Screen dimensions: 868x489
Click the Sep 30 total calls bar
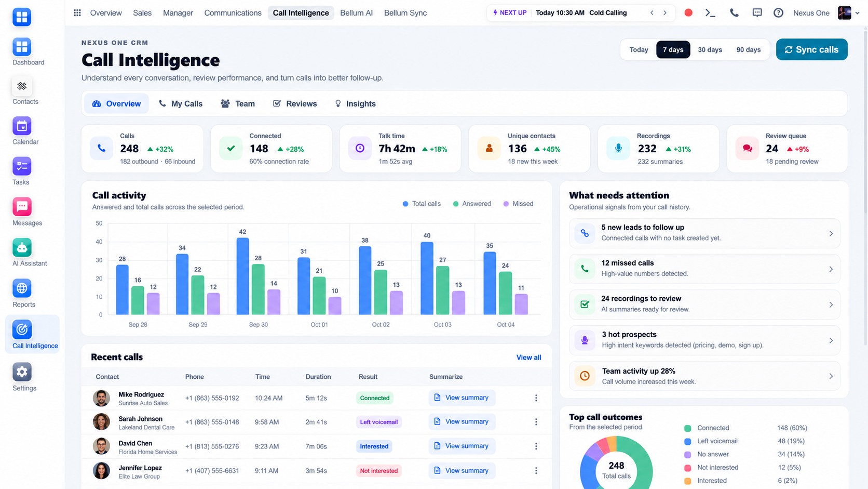pos(242,276)
